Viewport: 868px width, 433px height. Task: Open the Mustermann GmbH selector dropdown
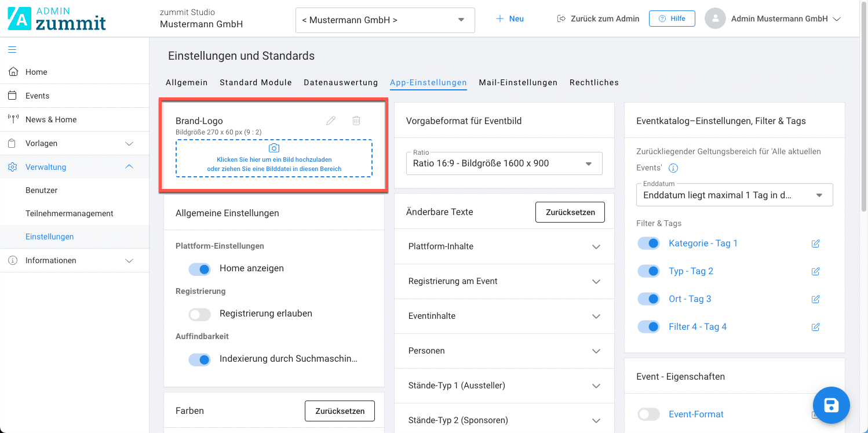[385, 20]
